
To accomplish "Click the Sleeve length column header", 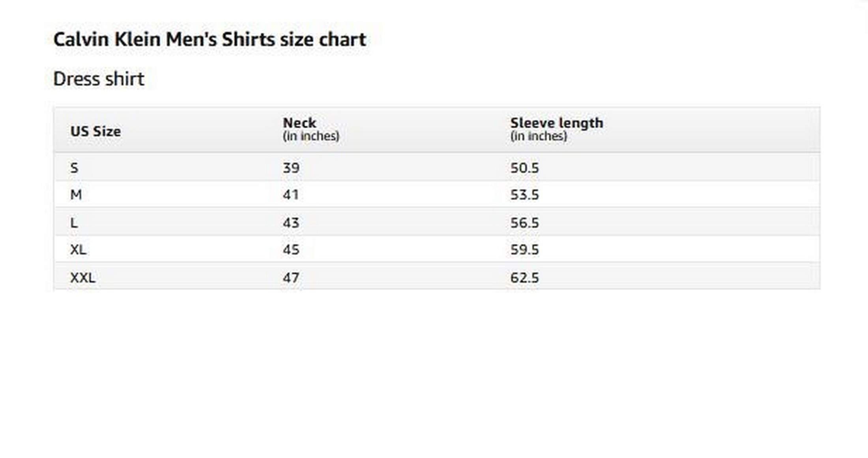I will 557,129.
